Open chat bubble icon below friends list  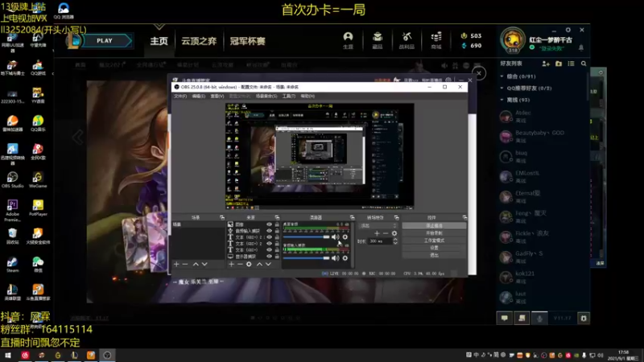505,318
